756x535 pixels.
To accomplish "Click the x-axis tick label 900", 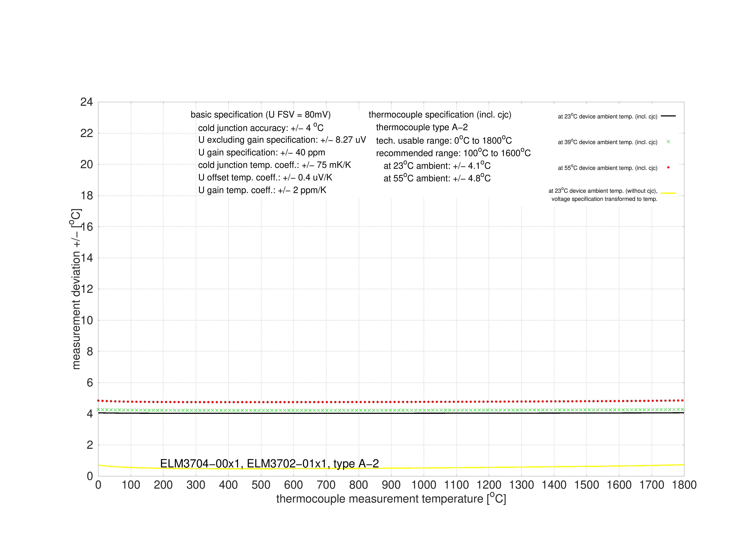I will tap(391, 485).
